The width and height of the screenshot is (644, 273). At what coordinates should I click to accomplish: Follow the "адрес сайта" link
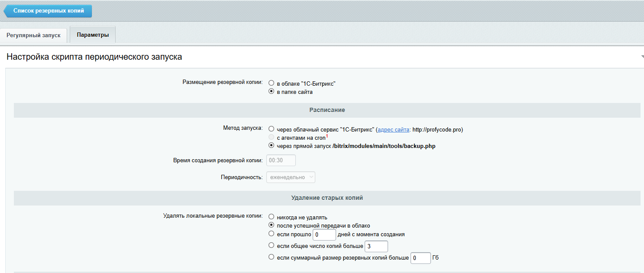393,128
